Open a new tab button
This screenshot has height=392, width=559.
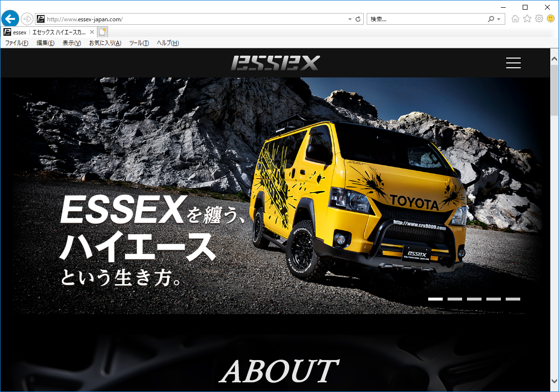103,32
